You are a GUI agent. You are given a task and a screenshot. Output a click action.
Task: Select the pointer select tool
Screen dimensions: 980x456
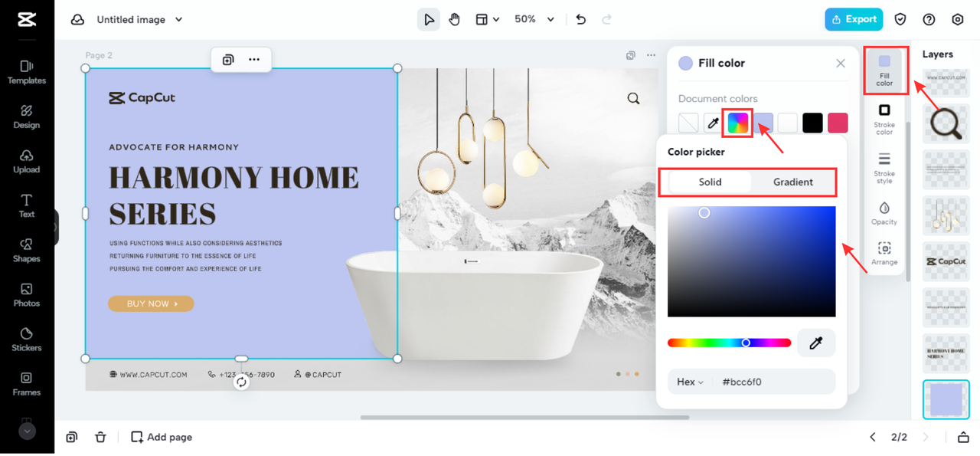(429, 19)
